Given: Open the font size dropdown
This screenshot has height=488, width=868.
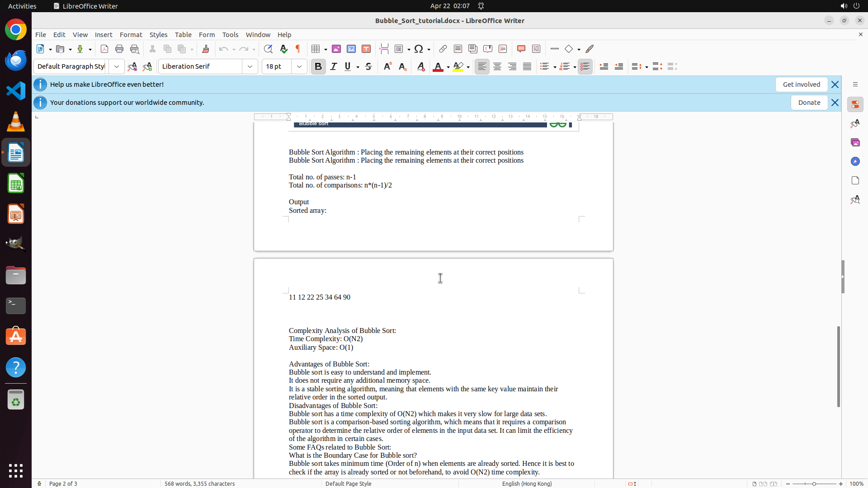Looking at the screenshot, I should tap(299, 66).
